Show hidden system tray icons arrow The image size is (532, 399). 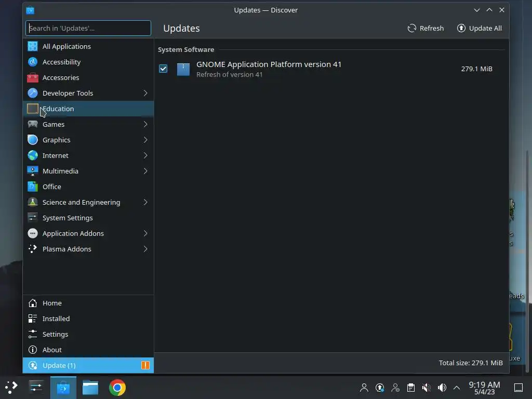457,388
